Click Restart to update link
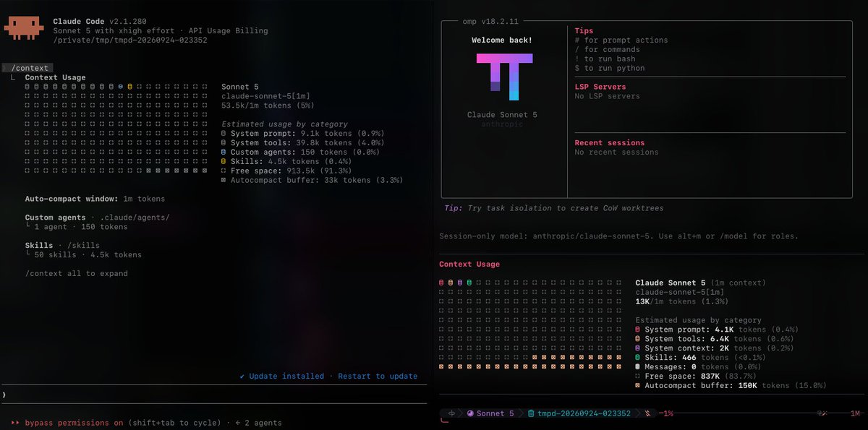This screenshot has height=430, width=868. point(378,377)
